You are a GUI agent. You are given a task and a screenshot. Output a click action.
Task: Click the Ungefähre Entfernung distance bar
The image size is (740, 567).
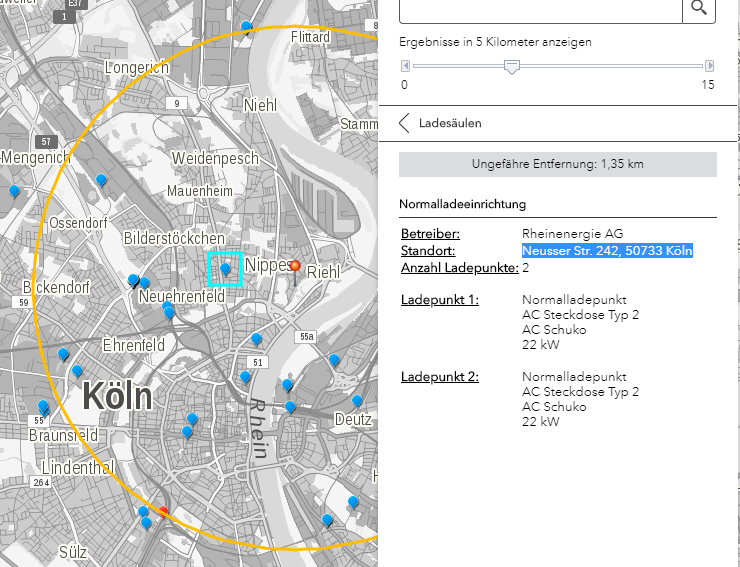(x=557, y=164)
